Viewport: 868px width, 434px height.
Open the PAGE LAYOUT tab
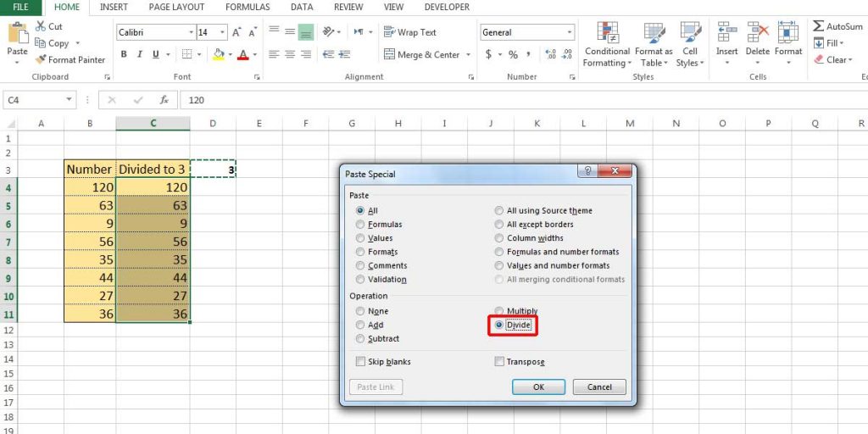(176, 7)
